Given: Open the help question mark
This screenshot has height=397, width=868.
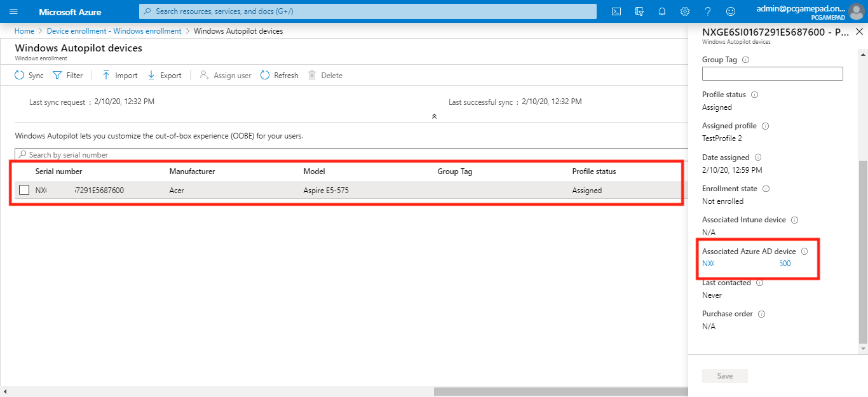Looking at the screenshot, I should click(x=708, y=11).
